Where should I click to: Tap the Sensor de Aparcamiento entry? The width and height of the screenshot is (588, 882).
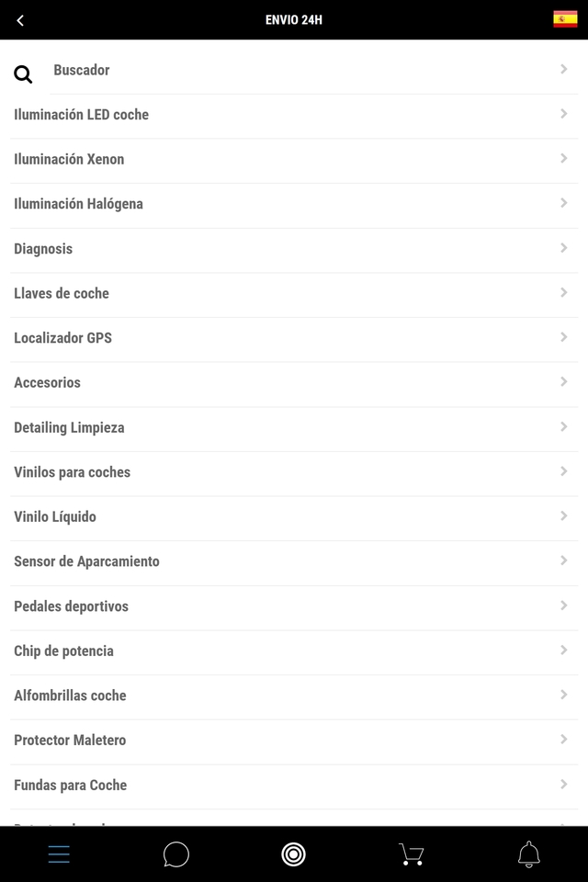click(x=294, y=561)
